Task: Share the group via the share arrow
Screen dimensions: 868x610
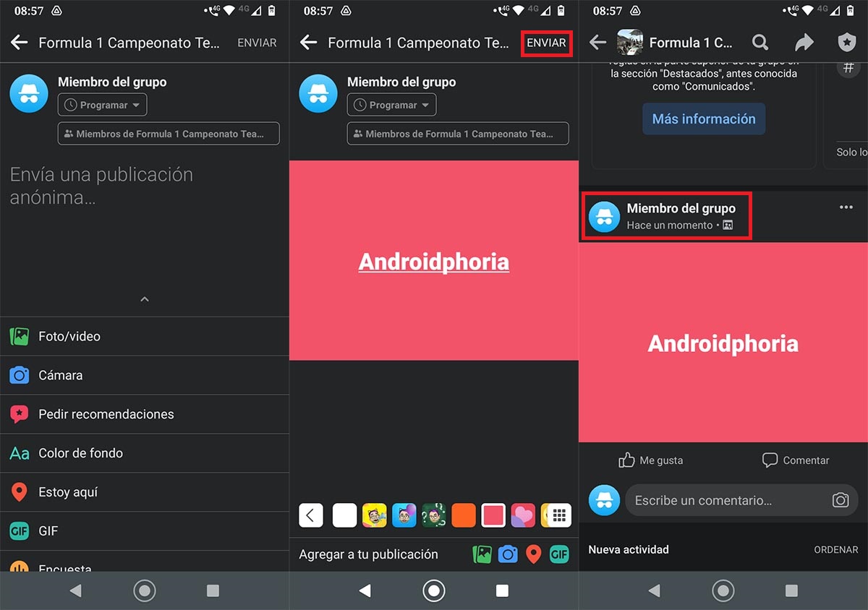Action: point(804,43)
